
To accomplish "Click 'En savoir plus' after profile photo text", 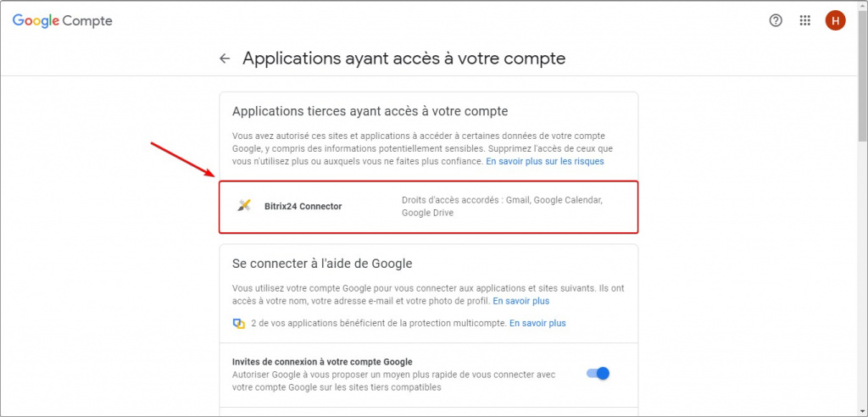I will click(520, 301).
